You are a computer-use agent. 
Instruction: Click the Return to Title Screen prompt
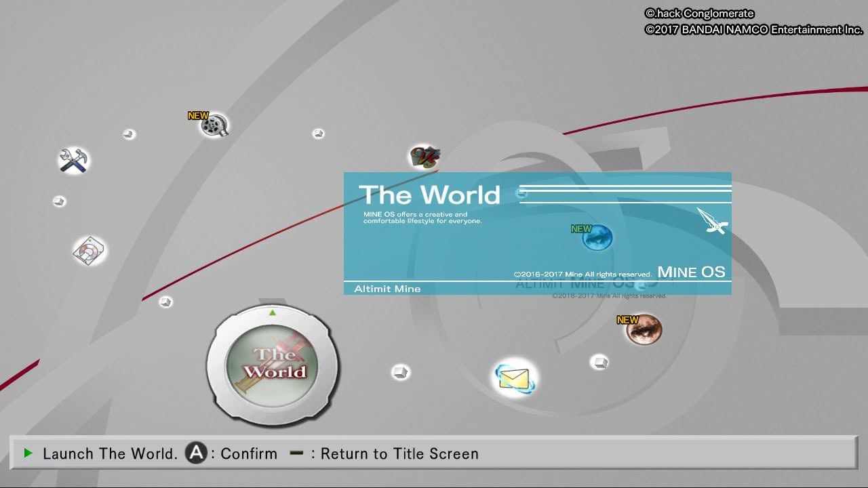coord(384,453)
